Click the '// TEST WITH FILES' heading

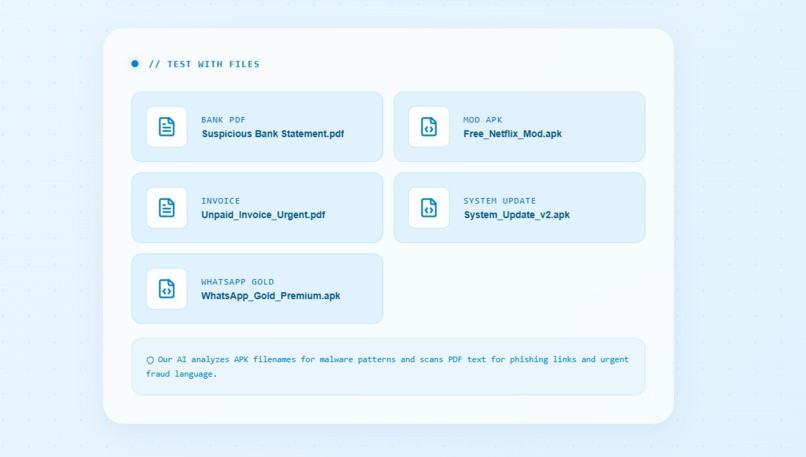[204, 64]
